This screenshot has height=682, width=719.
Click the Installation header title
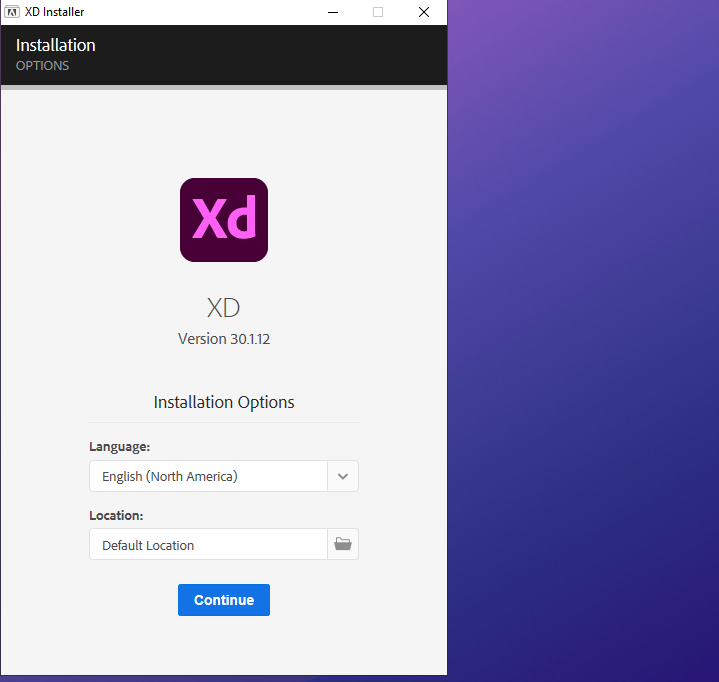click(x=56, y=45)
